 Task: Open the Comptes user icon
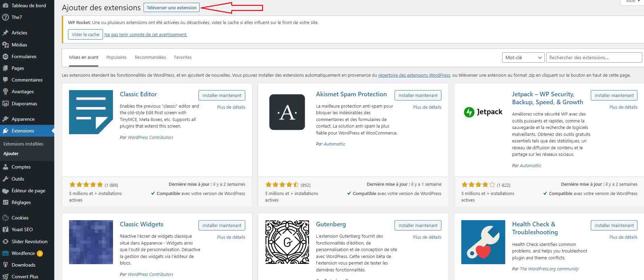click(5, 167)
